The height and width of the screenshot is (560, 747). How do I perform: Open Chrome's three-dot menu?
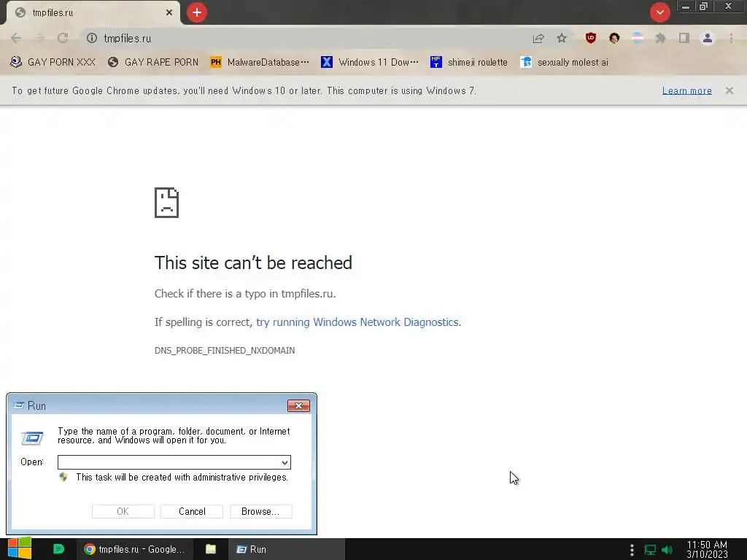731,38
